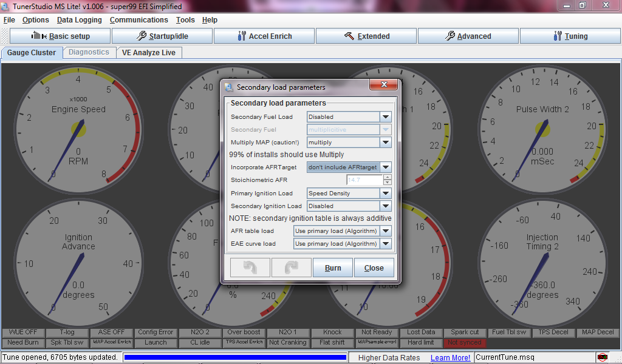Click the undo arrow in dialog
This screenshot has height=364, width=622.
point(250,268)
